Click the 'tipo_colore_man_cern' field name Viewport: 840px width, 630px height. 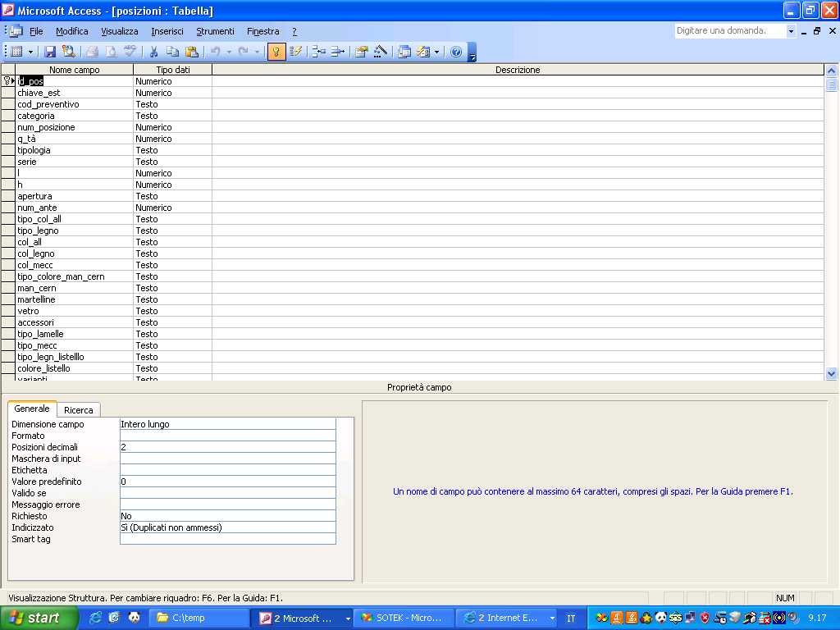pos(61,276)
